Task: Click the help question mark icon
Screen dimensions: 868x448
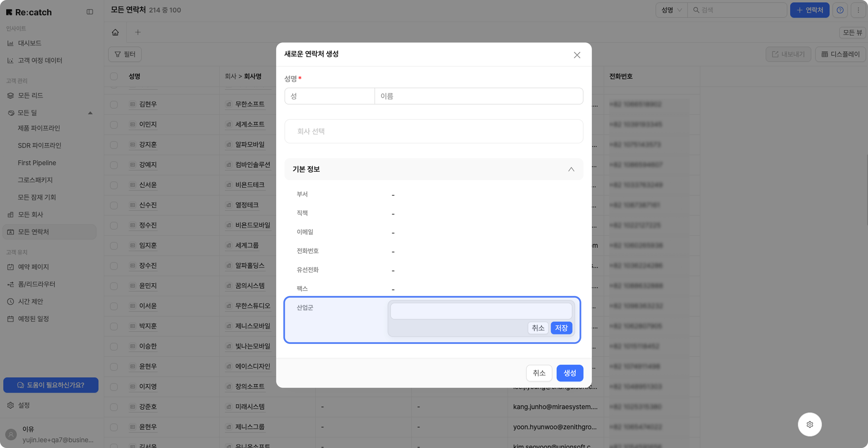Action: point(840,10)
